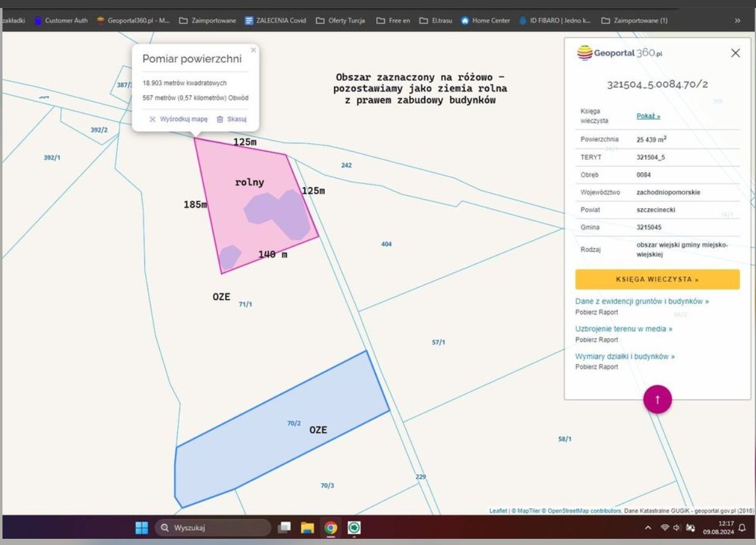Click parcel label 58/1 on the map
756x545 pixels.
pyautogui.click(x=565, y=438)
